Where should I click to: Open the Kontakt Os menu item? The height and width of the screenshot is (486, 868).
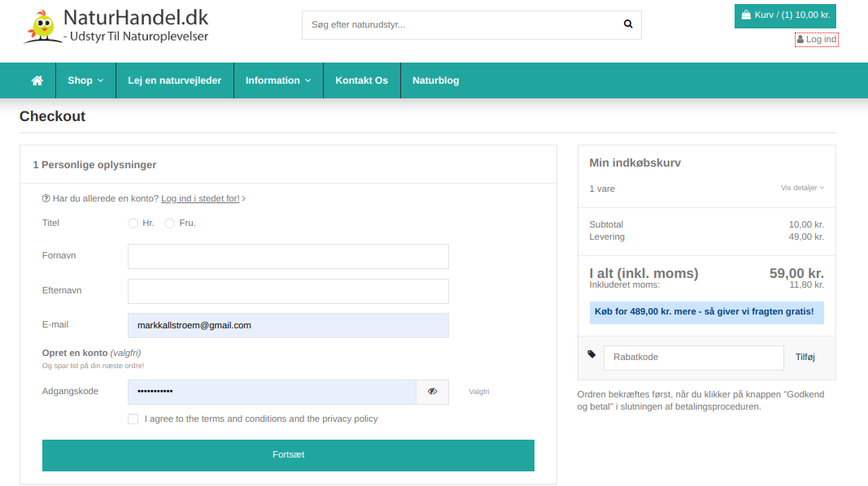[361, 80]
